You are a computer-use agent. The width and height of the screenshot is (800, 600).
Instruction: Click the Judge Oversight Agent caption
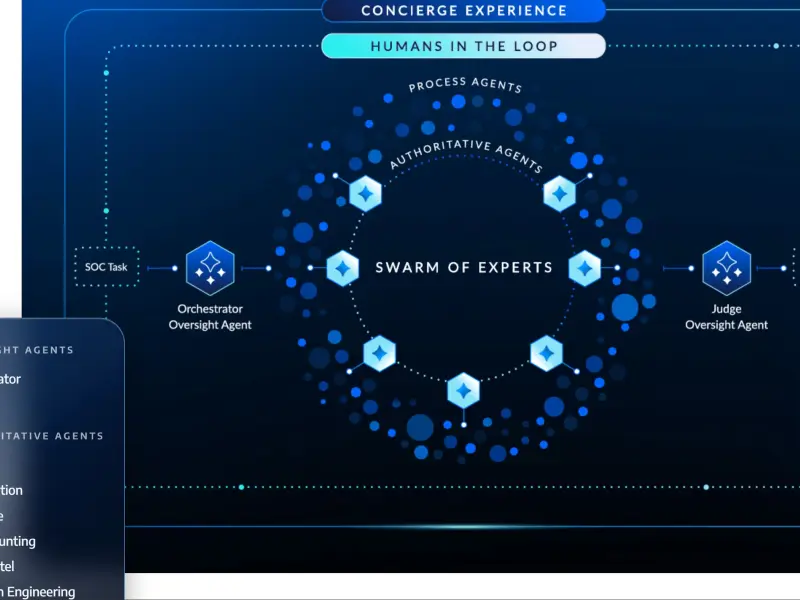(x=727, y=317)
